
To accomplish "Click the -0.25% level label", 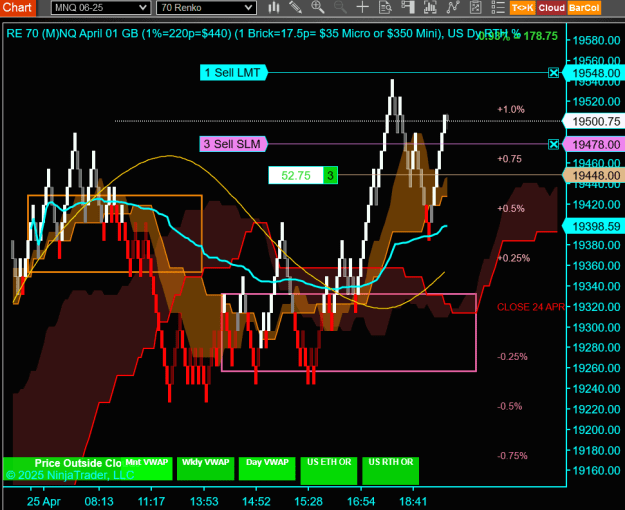I will [x=513, y=356].
